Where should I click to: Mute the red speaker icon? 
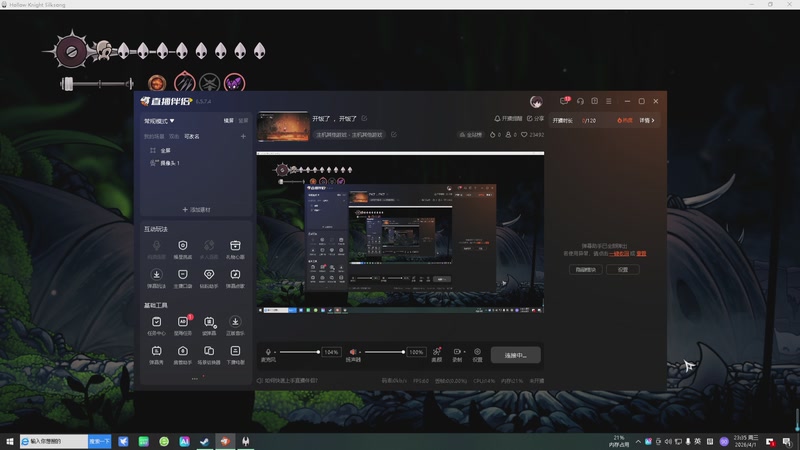pyautogui.click(x=353, y=352)
